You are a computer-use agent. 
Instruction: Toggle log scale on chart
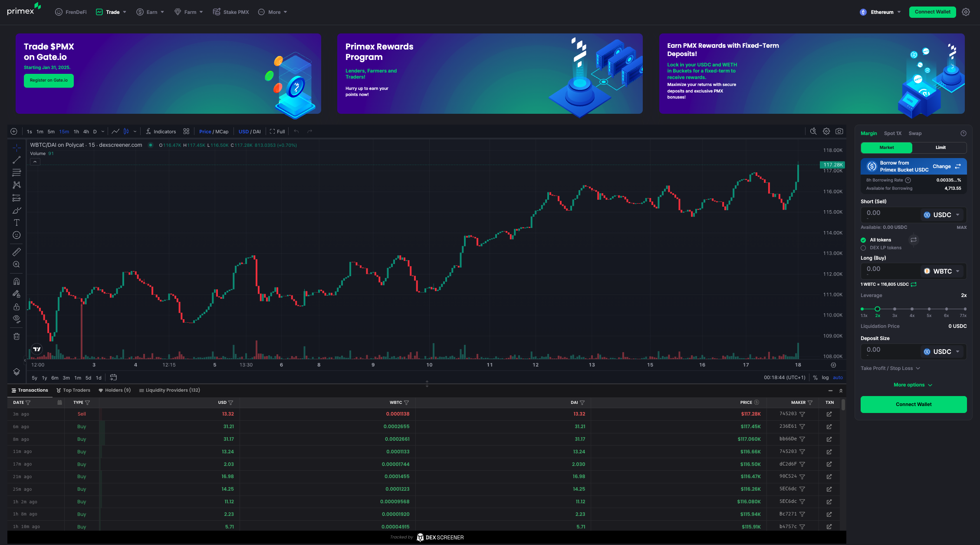[825, 377]
